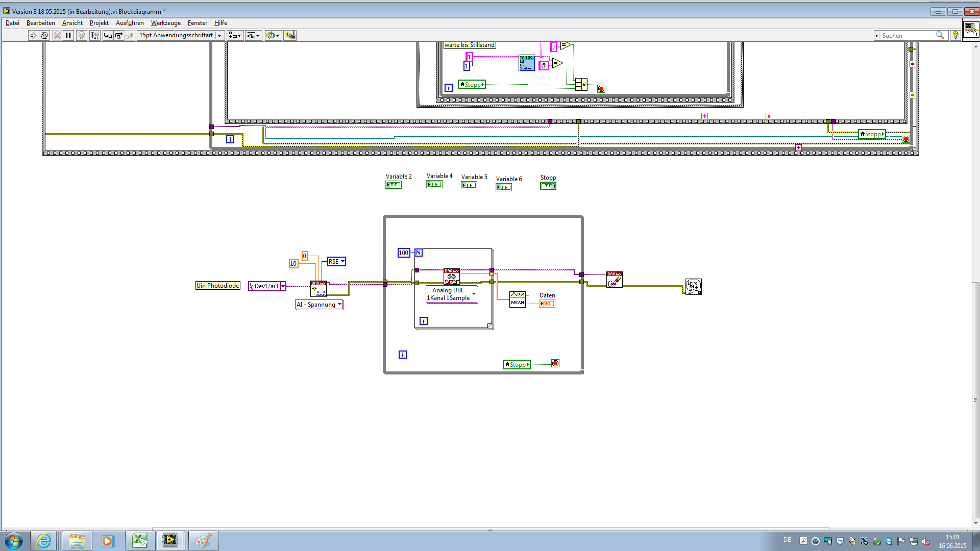The image size is (980, 551).
Task: Click the MEAN function block
Action: click(x=517, y=299)
